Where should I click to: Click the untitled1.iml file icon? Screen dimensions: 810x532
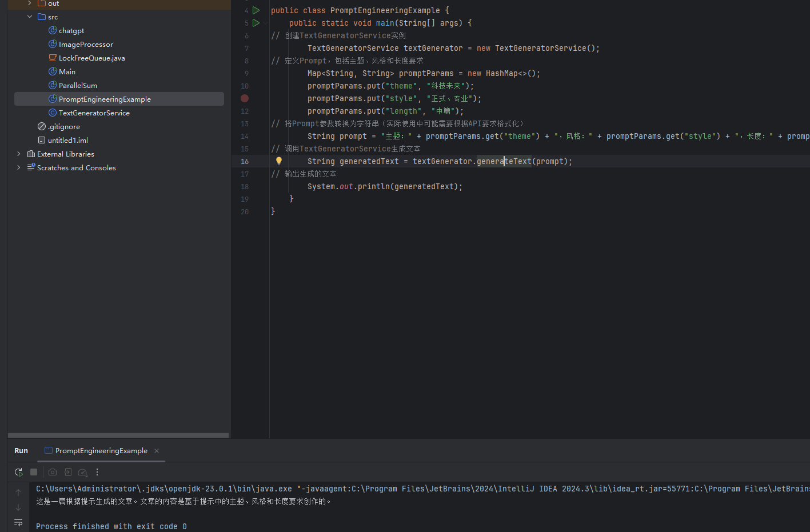click(x=42, y=140)
